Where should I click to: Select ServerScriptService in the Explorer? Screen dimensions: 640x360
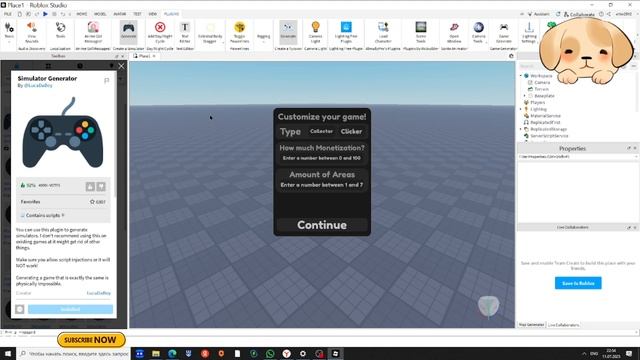click(549, 136)
